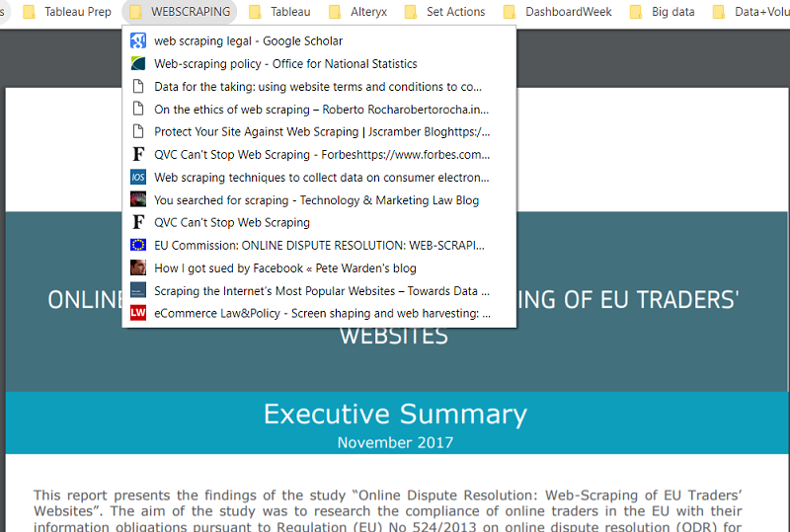Open 'How I got sued by Facebook' bookmark

tap(319, 267)
